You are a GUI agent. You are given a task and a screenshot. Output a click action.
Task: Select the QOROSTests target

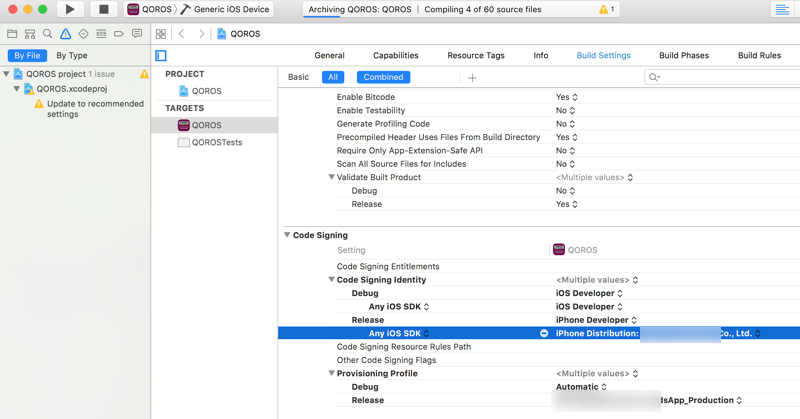tap(216, 143)
